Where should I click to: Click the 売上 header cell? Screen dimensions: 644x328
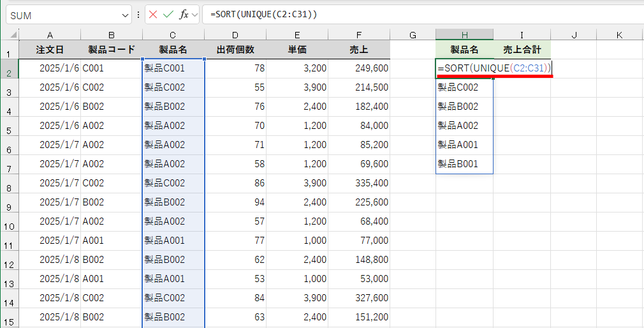pos(359,50)
